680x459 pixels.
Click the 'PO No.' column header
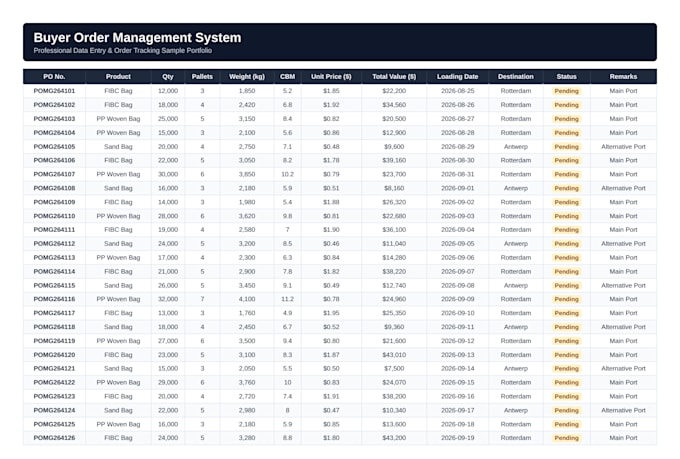(54, 76)
